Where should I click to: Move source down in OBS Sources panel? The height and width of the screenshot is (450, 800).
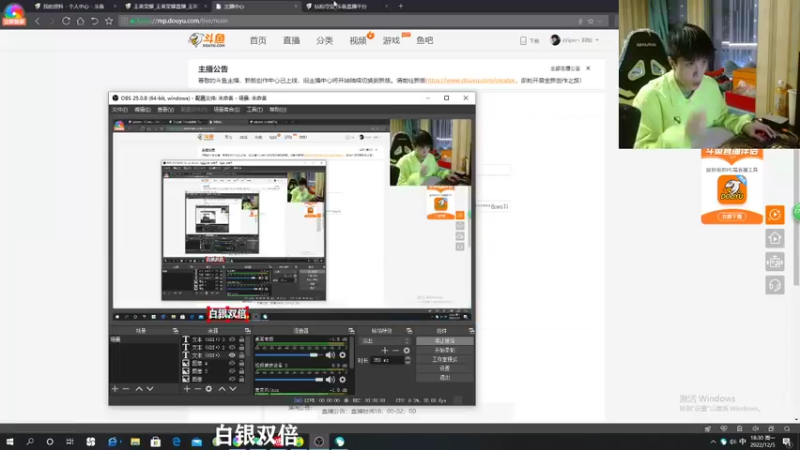point(233,389)
